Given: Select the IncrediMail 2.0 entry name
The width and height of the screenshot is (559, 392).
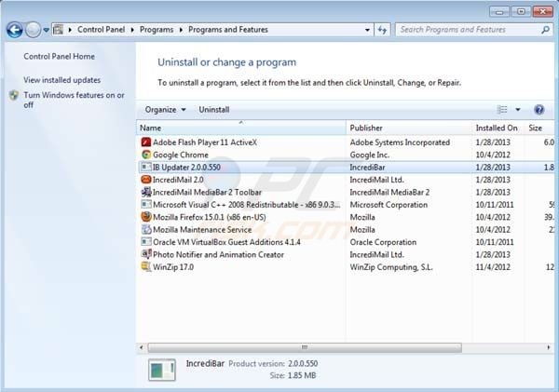Looking at the screenshot, I should click(178, 180).
